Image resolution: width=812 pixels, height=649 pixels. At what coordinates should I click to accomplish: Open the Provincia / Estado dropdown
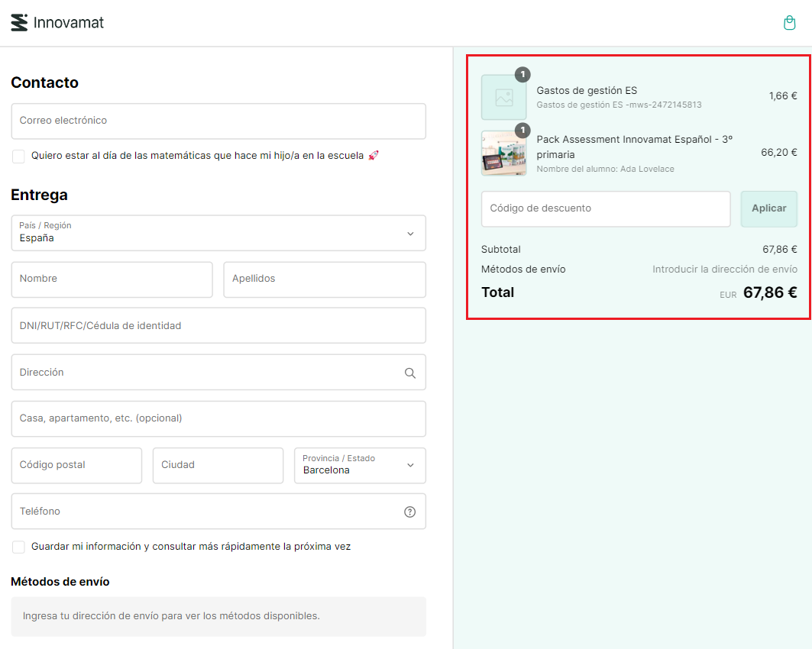point(360,465)
